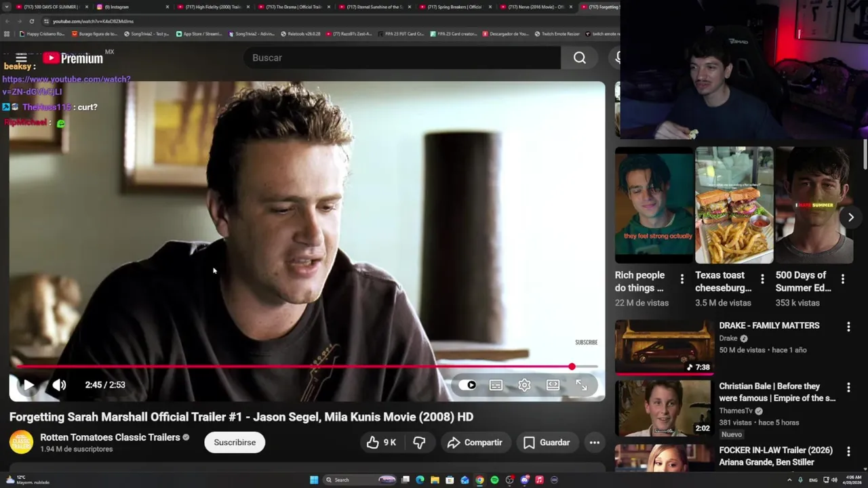Go to YouTube Premium home logo
This screenshot has width=868, height=488.
[73, 58]
